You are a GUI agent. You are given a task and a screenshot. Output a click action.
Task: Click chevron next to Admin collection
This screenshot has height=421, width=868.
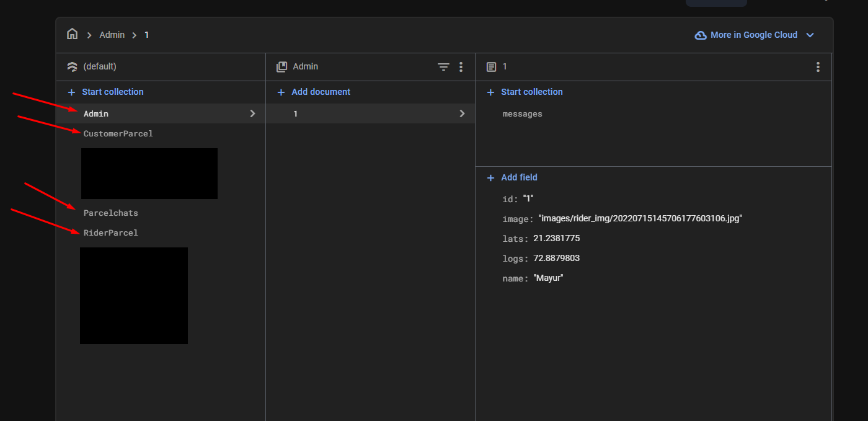click(x=252, y=113)
